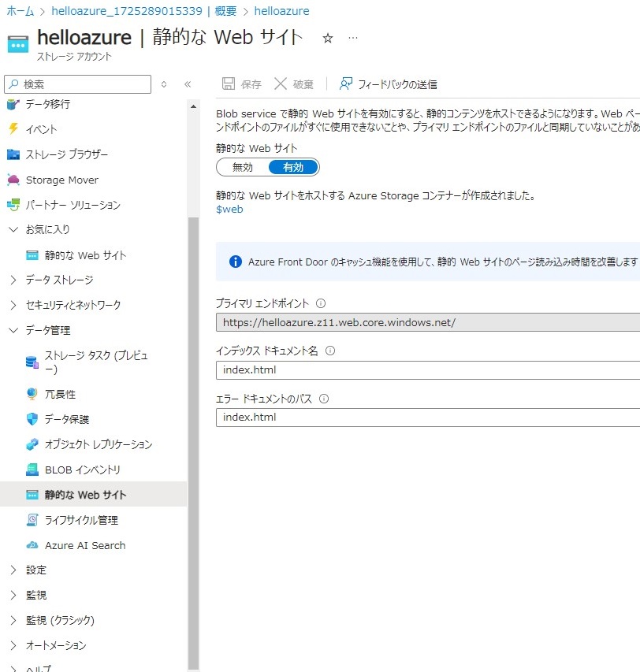Screen dimensions: 640x672
Task: Select 静的な Web サイト under データ管理
Action: (94, 495)
